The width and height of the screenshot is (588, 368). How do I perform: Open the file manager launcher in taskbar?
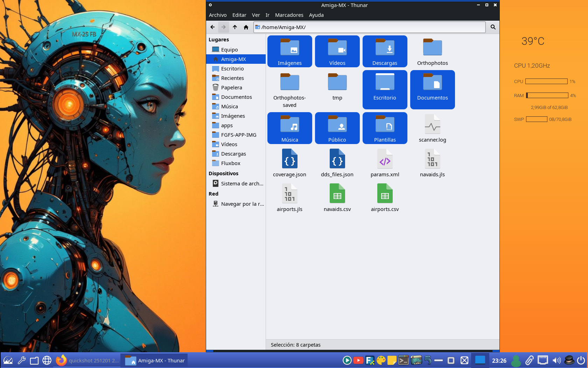[34, 360]
